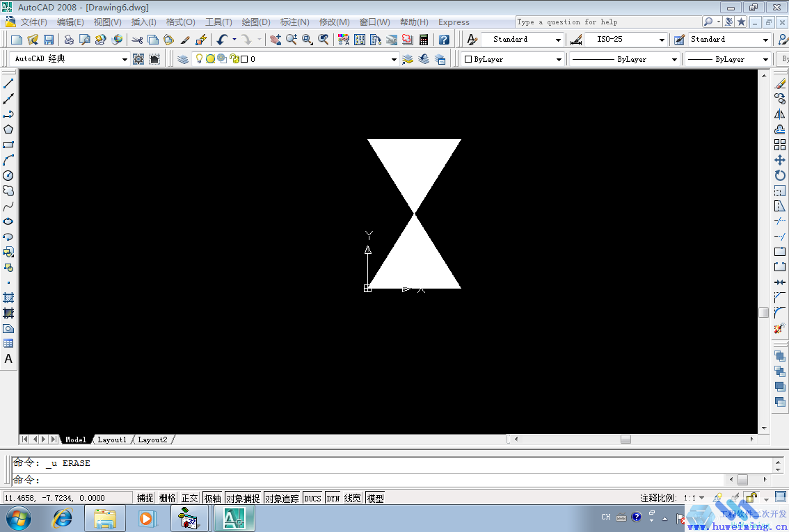Choose the Array tool

point(780,145)
